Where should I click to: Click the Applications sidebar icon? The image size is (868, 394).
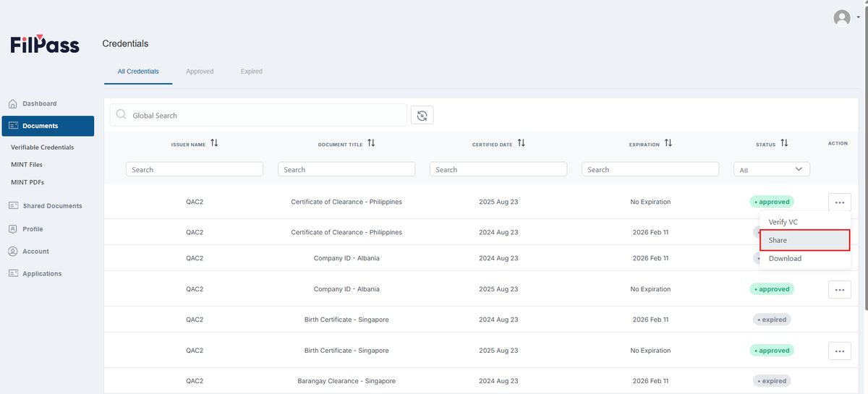[x=13, y=274]
